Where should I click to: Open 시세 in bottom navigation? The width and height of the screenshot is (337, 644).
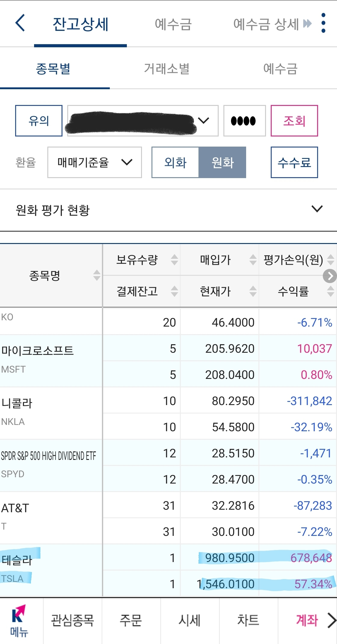tap(190, 620)
